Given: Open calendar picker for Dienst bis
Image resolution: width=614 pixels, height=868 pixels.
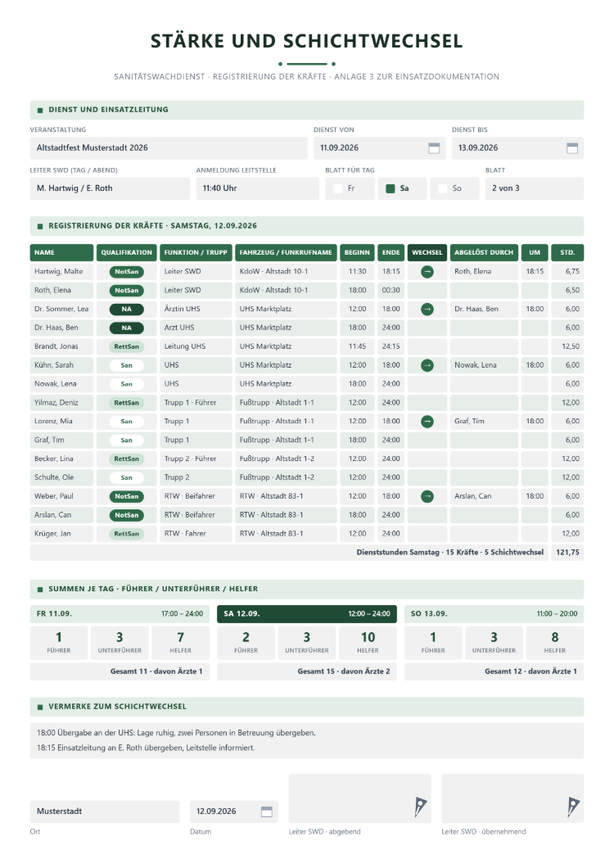Looking at the screenshot, I should point(572,148).
